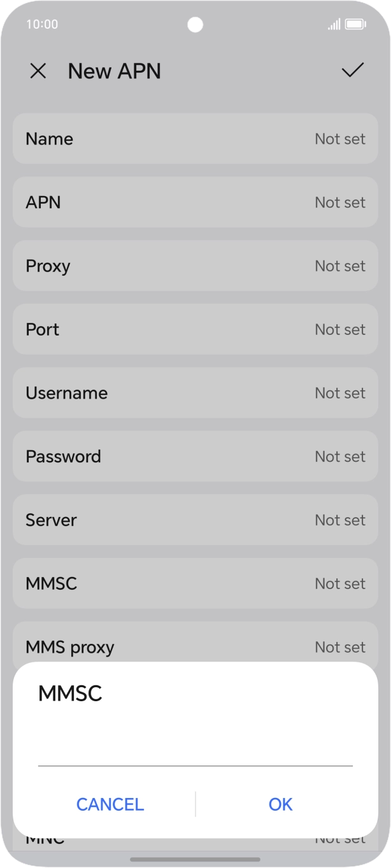
Task: Tap OK to confirm the MMSC value
Action: click(280, 804)
